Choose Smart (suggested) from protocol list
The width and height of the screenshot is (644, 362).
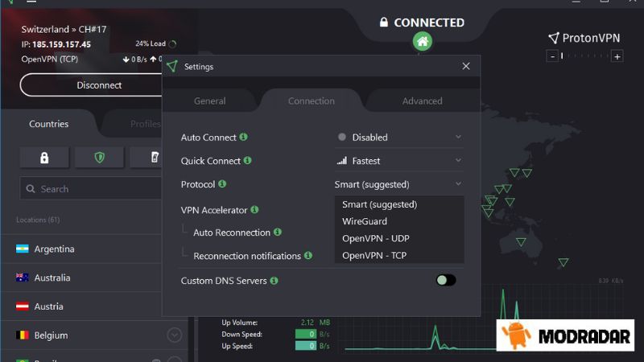click(x=399, y=204)
